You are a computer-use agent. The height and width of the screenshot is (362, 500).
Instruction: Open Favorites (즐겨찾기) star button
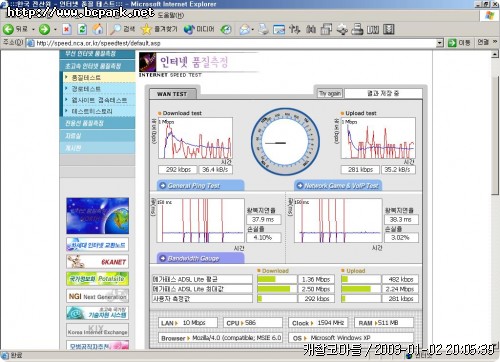click(159, 29)
